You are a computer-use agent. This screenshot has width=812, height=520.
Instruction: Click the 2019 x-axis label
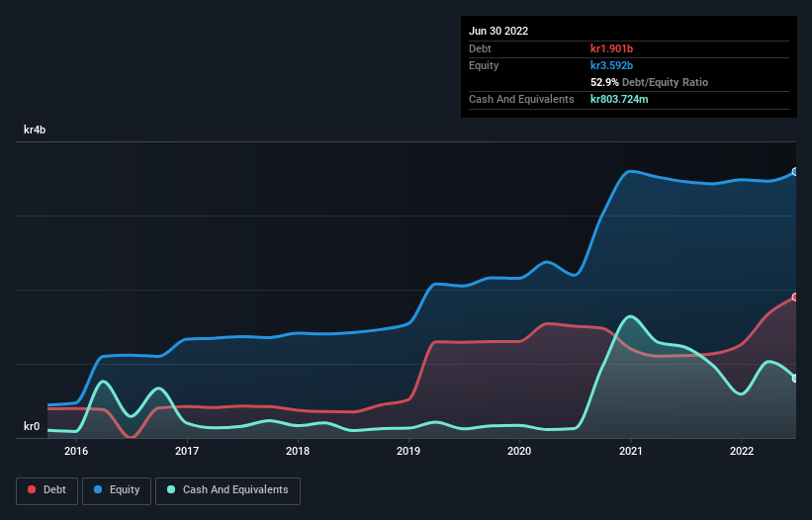click(x=408, y=451)
